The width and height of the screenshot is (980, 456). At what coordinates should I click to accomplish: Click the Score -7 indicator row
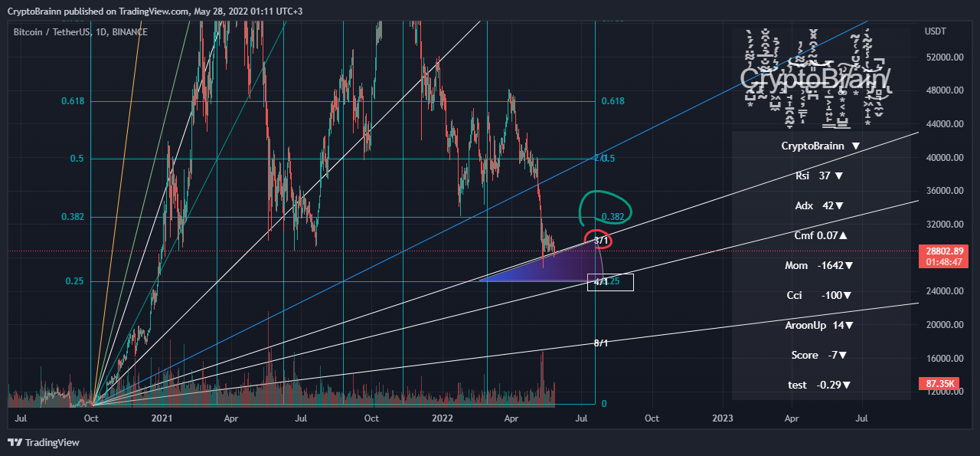tap(821, 355)
